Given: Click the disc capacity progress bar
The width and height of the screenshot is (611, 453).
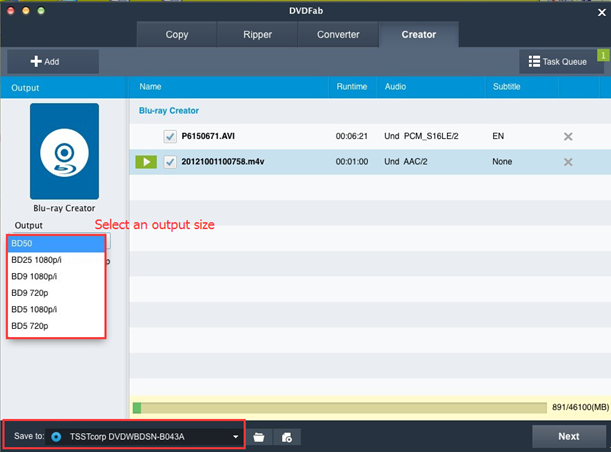Looking at the screenshot, I should (340, 408).
